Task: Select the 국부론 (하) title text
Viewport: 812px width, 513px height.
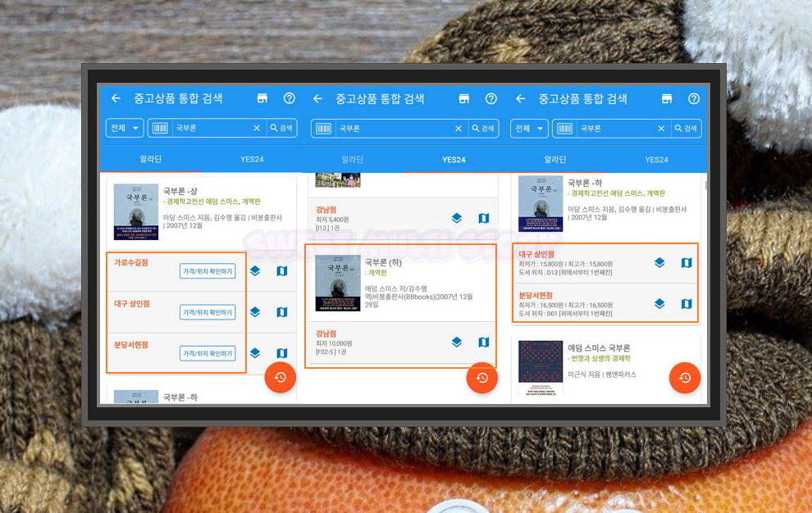Action: [383, 262]
